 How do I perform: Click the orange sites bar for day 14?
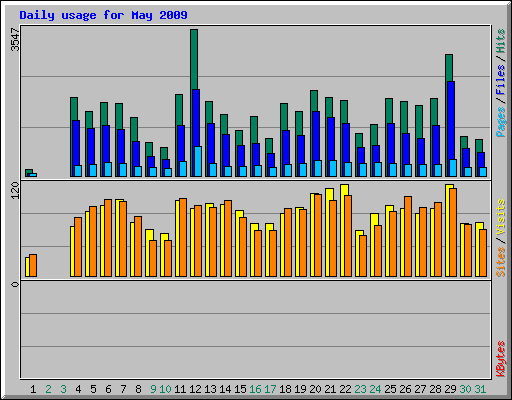[x=228, y=238]
